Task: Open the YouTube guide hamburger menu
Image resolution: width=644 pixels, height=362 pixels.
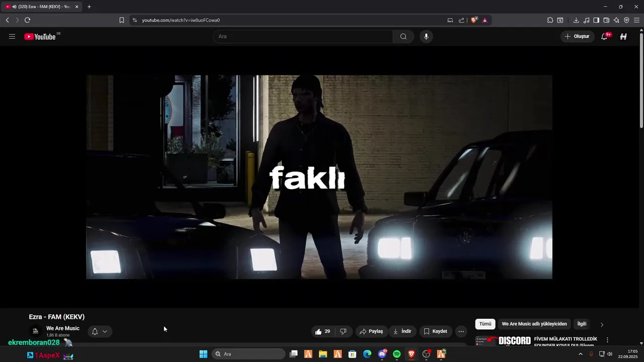Action: point(12,36)
